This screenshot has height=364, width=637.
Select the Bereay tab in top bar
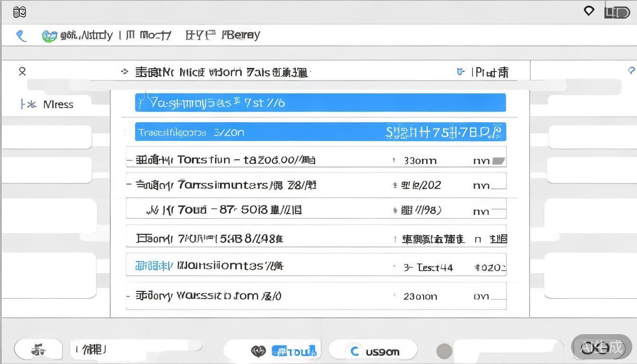[242, 35]
